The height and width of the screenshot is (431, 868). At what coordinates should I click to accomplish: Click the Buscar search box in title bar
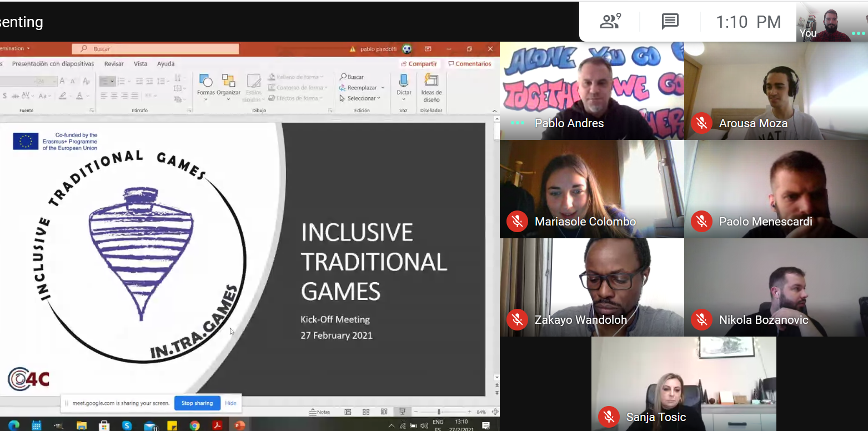pyautogui.click(x=156, y=49)
